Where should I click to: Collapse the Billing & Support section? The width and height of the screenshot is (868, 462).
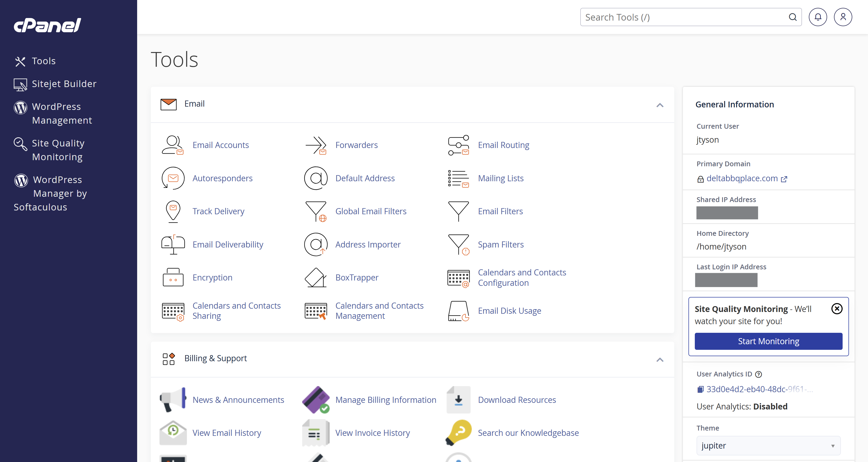[x=660, y=360]
